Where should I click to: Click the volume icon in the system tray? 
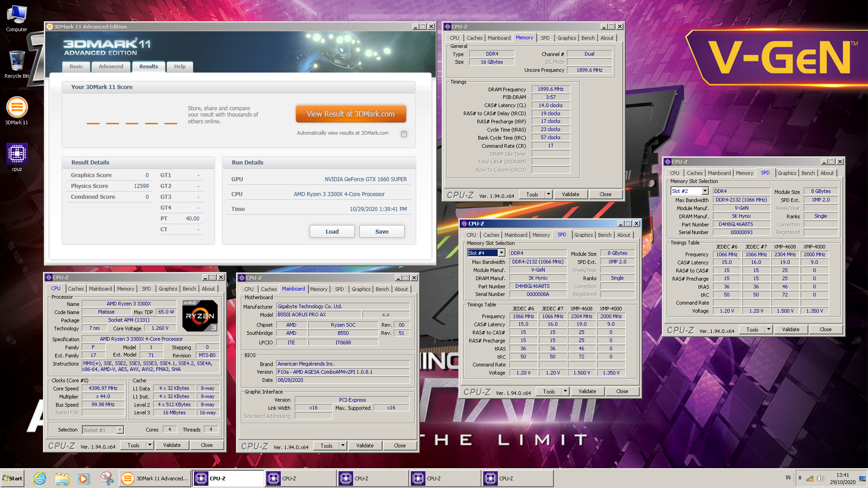[821, 479]
